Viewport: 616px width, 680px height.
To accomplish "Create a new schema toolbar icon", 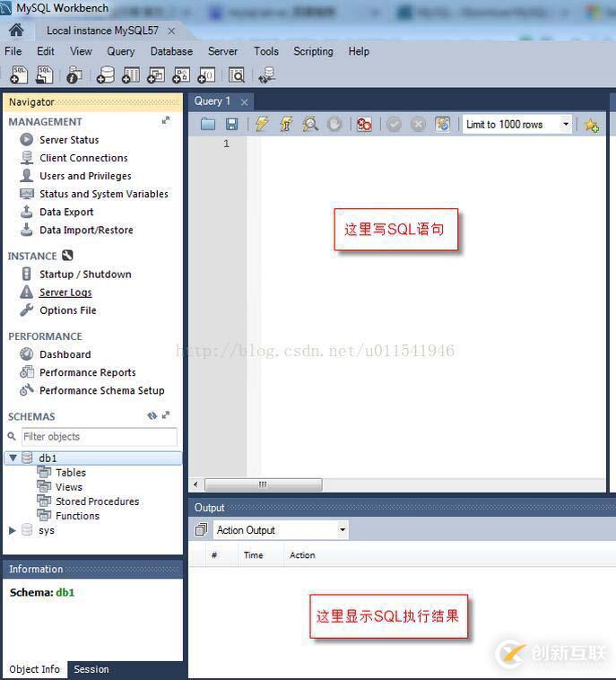I will (x=105, y=75).
